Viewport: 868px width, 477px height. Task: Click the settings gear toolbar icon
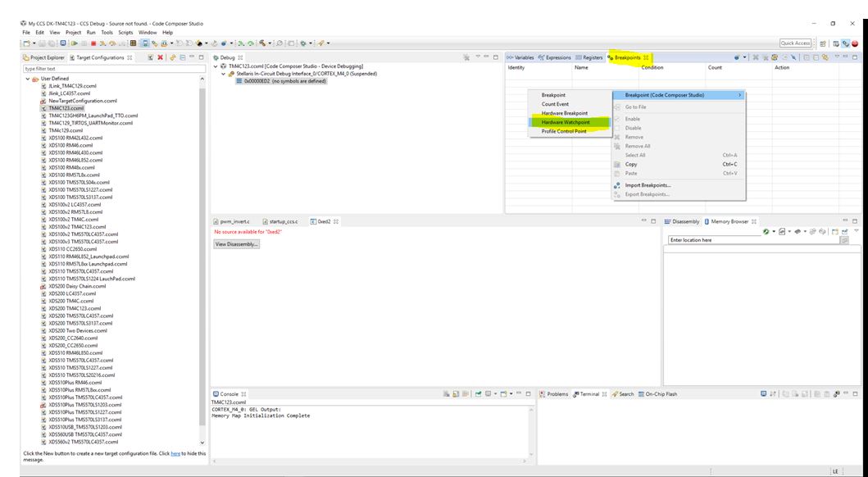(302, 43)
